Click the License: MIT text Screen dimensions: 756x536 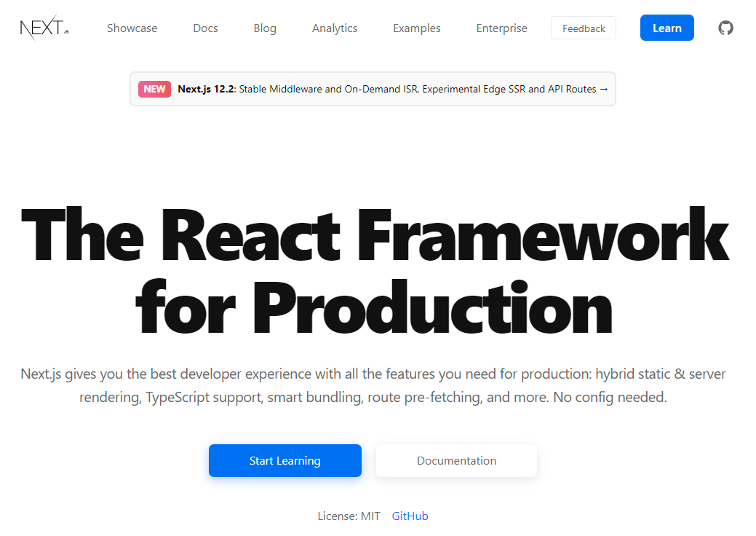[x=349, y=516]
